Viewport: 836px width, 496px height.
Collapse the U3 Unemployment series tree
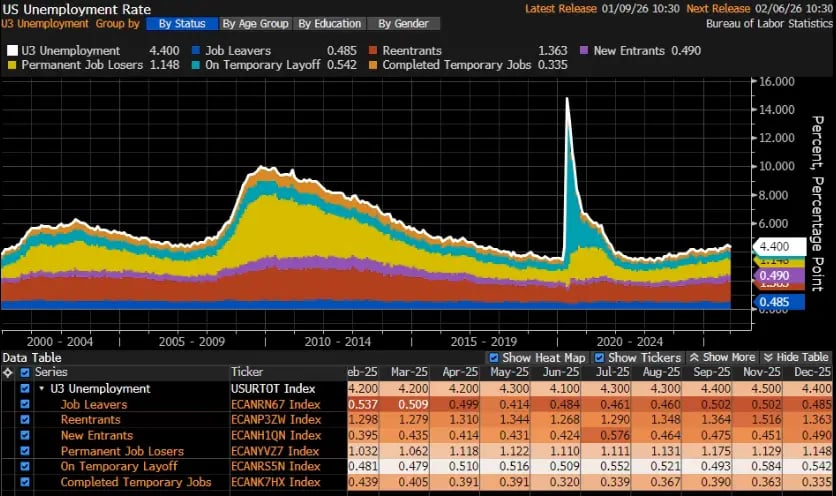[x=41, y=388]
